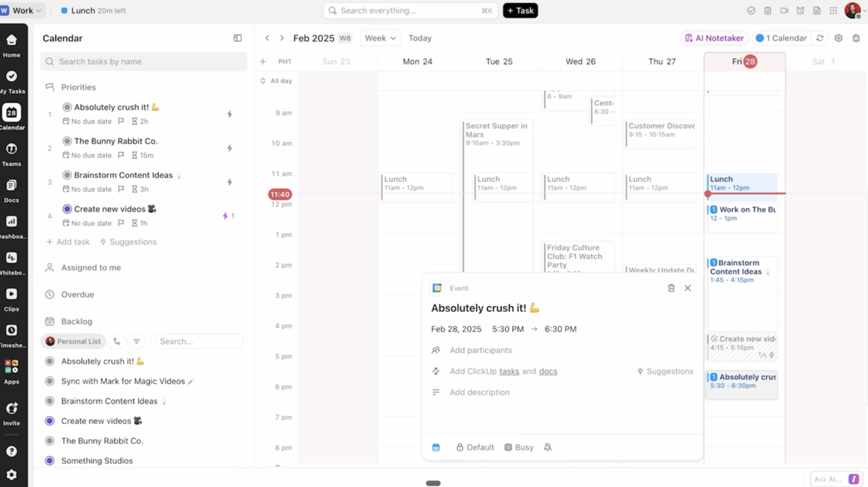The image size is (868, 487).
Task: Click the calendar sync refresh icon
Action: [820, 38]
